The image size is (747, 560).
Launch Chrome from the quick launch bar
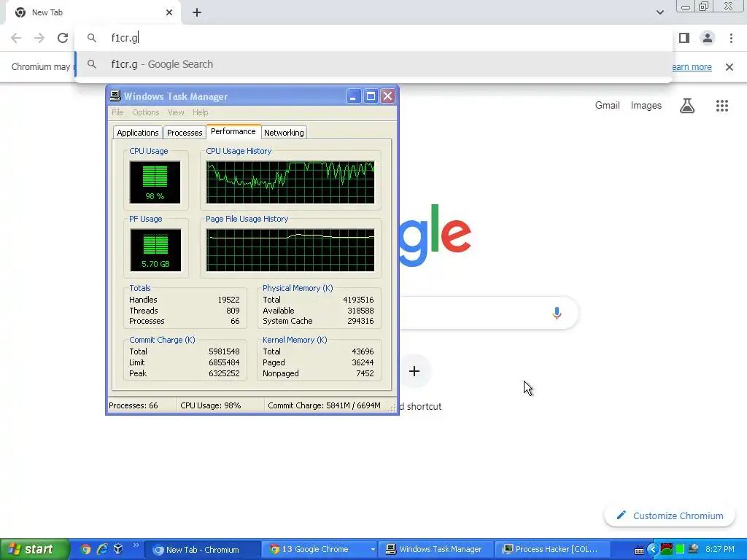pos(85,549)
